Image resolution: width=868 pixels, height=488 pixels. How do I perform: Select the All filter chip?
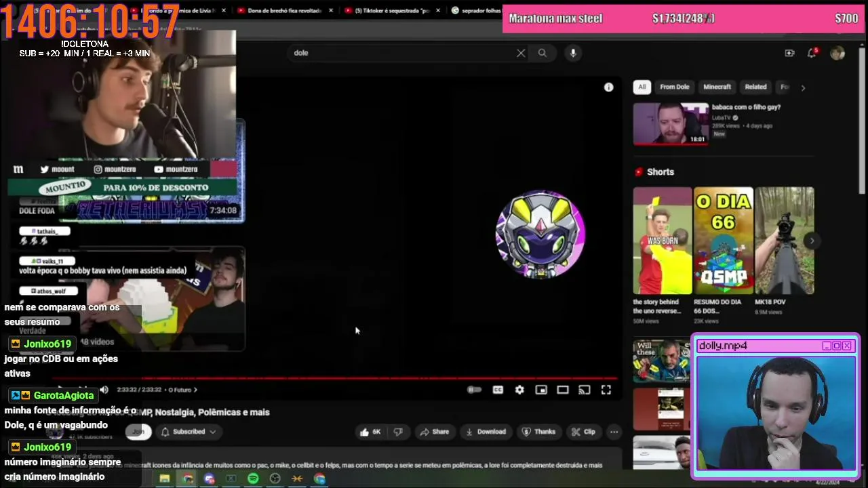(x=642, y=87)
